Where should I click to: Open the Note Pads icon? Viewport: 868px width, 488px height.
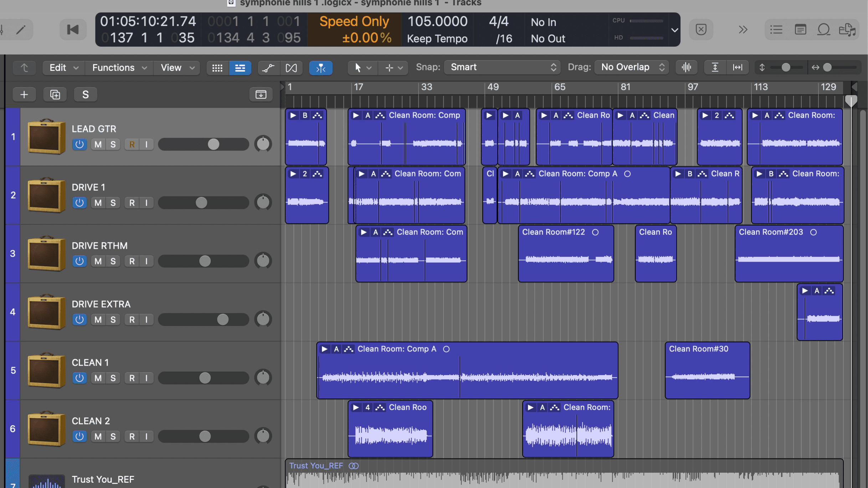800,30
